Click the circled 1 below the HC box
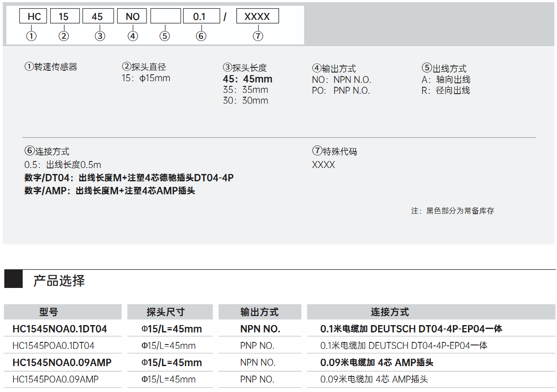 pyautogui.click(x=32, y=36)
